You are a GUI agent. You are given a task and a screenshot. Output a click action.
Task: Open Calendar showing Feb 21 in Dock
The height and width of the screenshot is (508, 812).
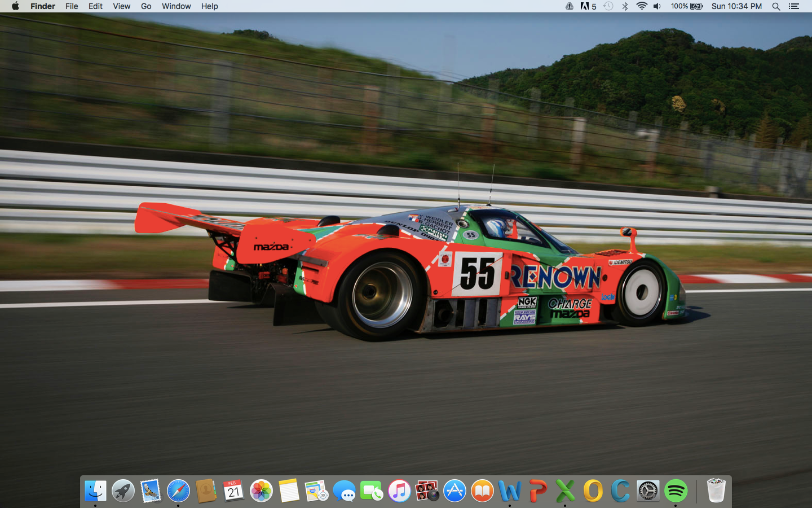click(x=233, y=491)
